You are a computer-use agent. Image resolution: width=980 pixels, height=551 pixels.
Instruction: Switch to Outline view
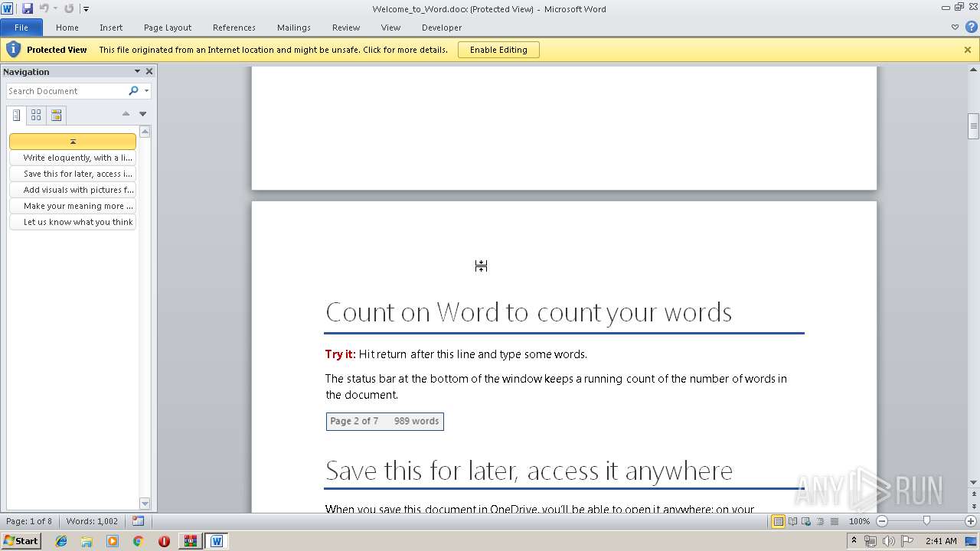[x=820, y=521]
